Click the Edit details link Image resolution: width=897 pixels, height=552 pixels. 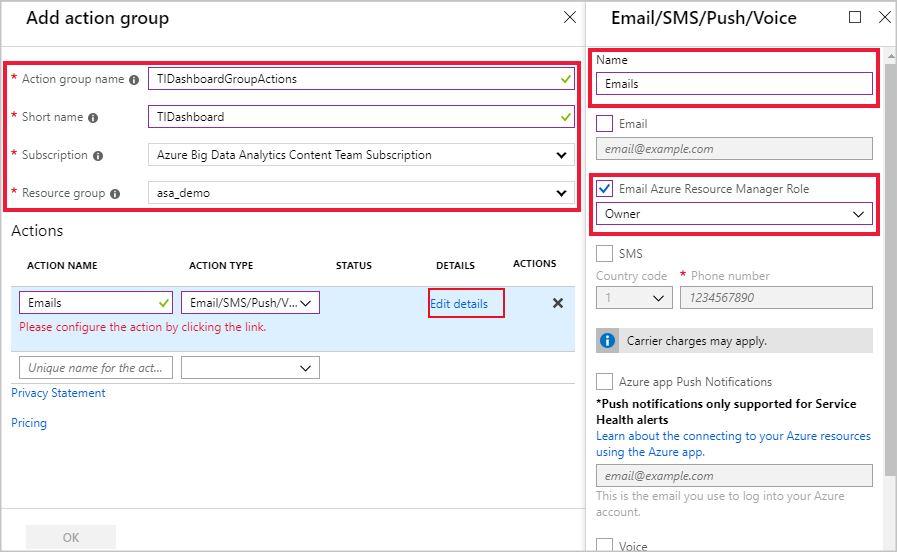click(459, 304)
